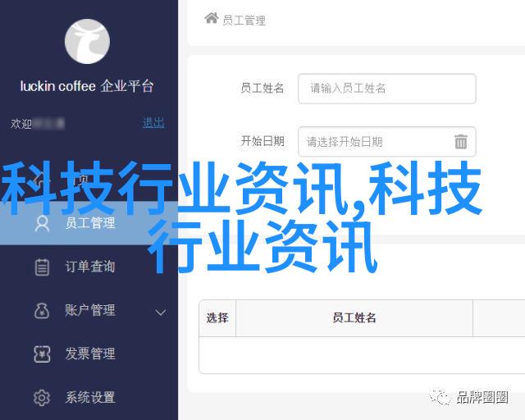Click the home icon in breadcrumb
The image size is (525, 420).
212,18
